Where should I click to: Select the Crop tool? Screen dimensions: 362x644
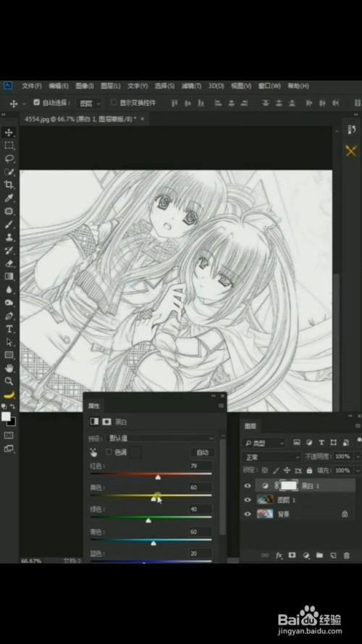pos(9,185)
